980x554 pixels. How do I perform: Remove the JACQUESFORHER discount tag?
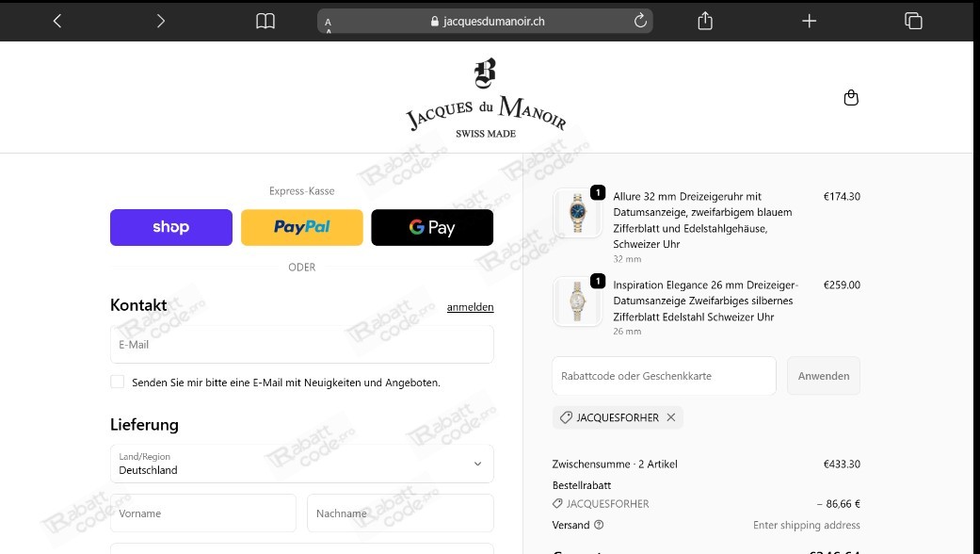click(670, 417)
